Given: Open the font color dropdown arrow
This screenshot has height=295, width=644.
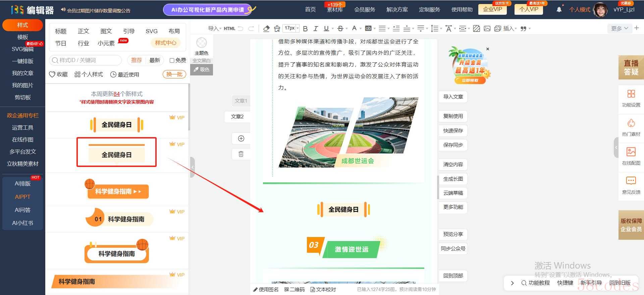Looking at the screenshot, I should 361,28.
